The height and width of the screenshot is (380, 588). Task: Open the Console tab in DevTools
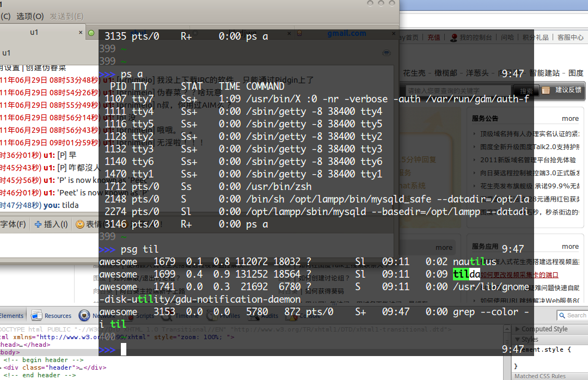point(310,316)
